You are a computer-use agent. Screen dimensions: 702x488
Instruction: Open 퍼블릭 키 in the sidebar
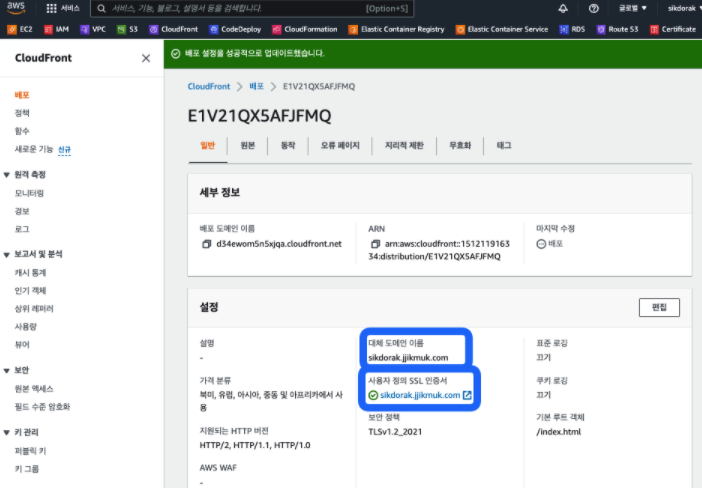click(x=30, y=451)
